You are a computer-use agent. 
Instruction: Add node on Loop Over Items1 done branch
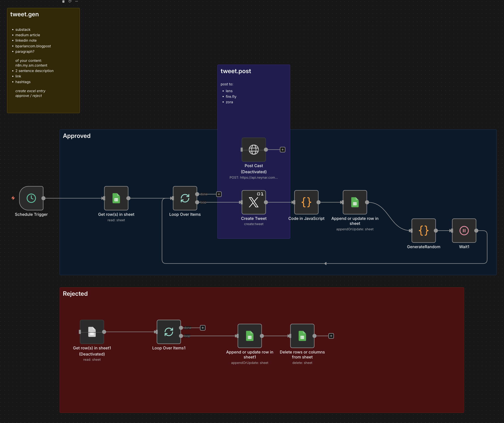coord(202,328)
